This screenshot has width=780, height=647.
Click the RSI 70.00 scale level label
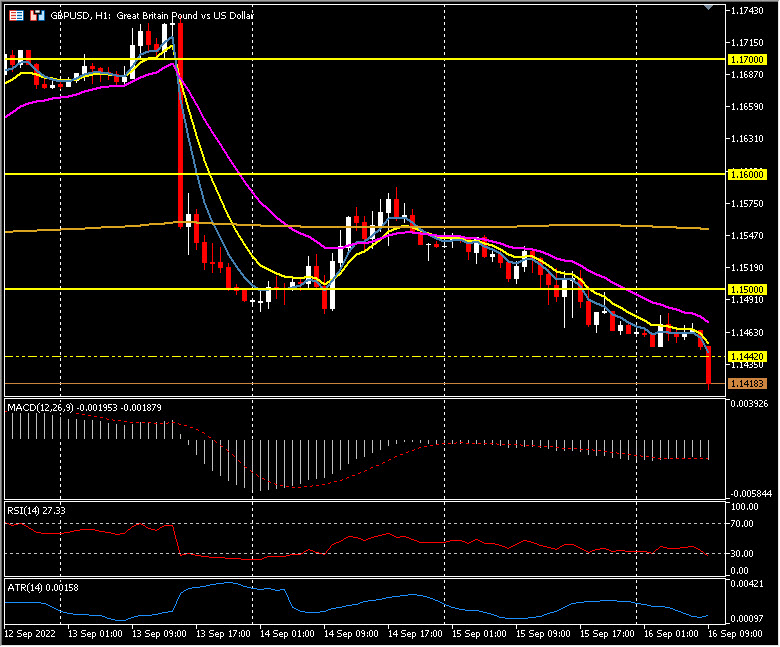click(x=745, y=523)
